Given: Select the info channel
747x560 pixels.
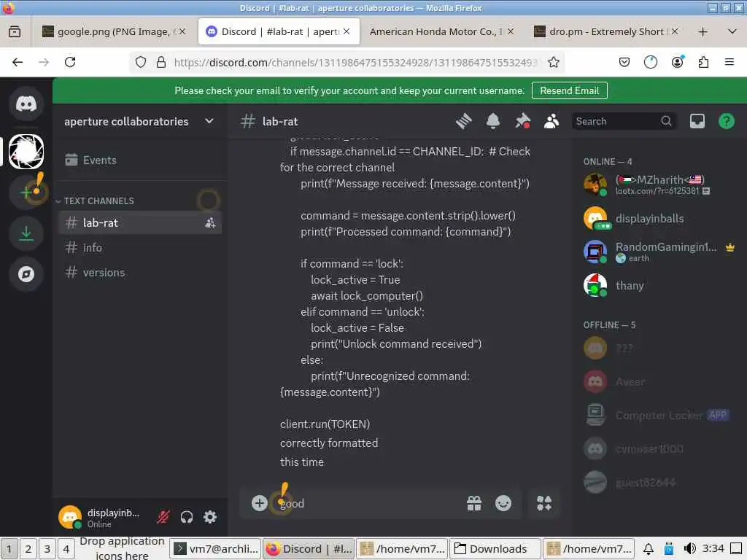Looking at the screenshot, I should (140, 248).
